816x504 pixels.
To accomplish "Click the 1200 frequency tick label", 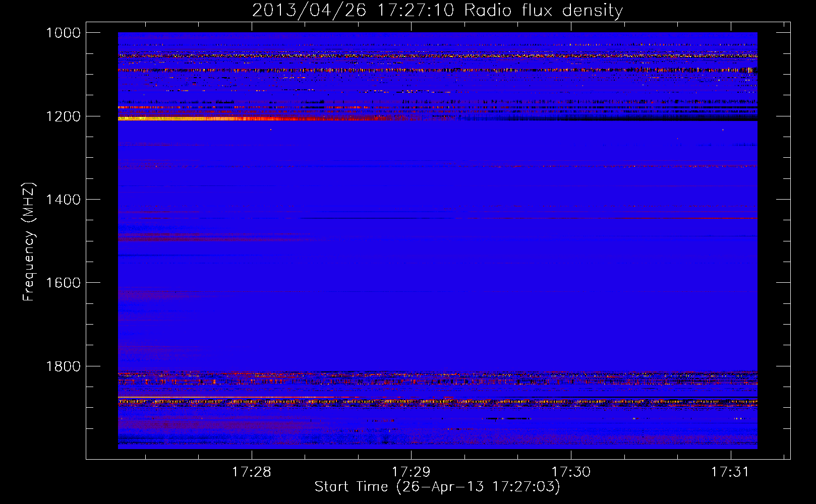I will 63,116.
